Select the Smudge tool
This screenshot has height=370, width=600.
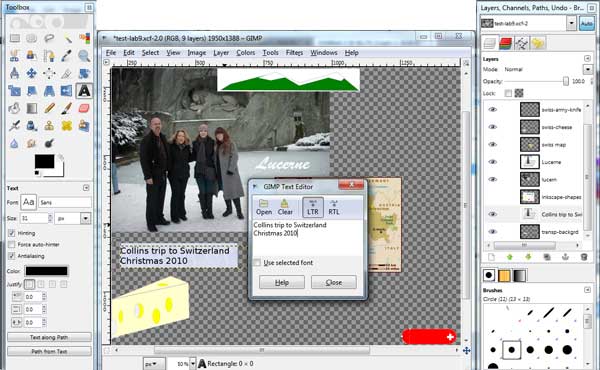32,143
